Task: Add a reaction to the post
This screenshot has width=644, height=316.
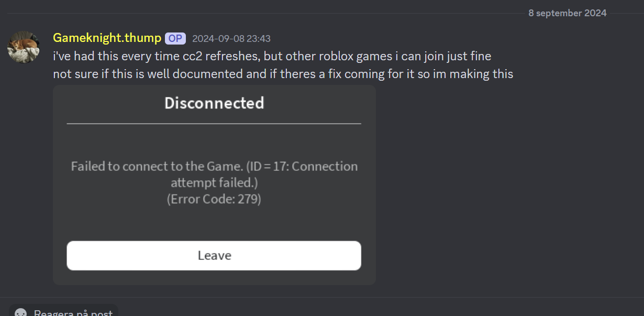Action: pyautogui.click(x=63, y=311)
